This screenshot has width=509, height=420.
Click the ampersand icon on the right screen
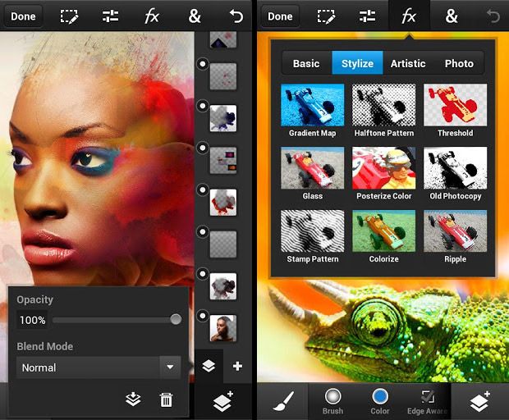451,16
